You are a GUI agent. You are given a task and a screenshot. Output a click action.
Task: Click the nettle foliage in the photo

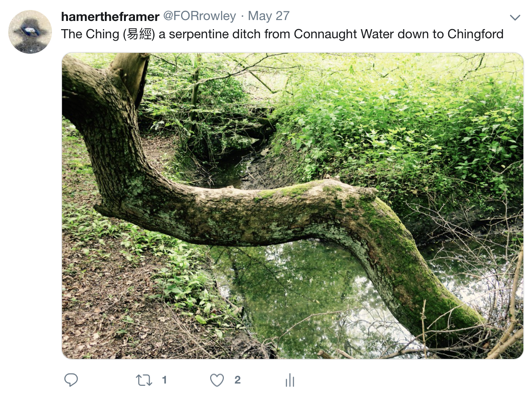(x=407, y=129)
